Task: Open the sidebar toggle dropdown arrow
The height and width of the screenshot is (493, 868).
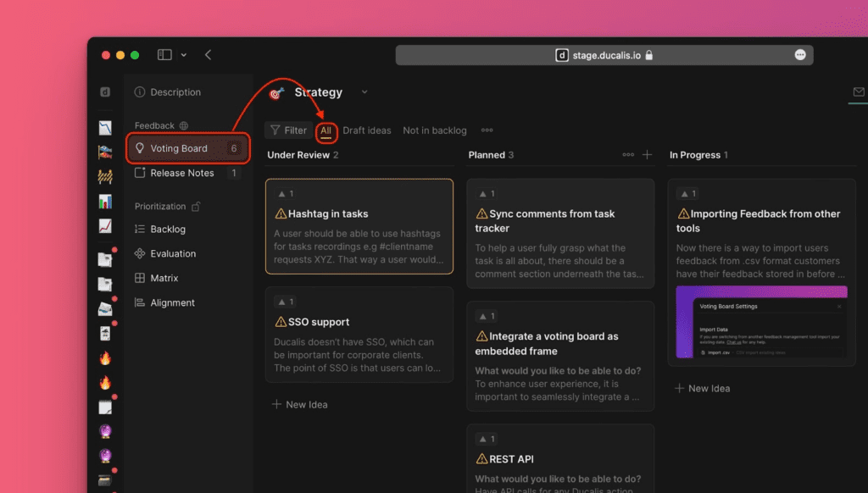Action: 184,55
